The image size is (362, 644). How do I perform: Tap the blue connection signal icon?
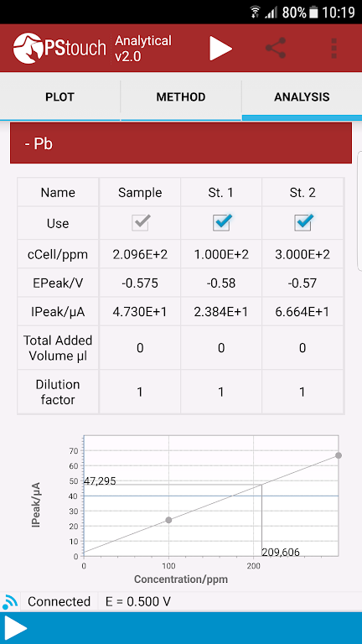point(10,602)
